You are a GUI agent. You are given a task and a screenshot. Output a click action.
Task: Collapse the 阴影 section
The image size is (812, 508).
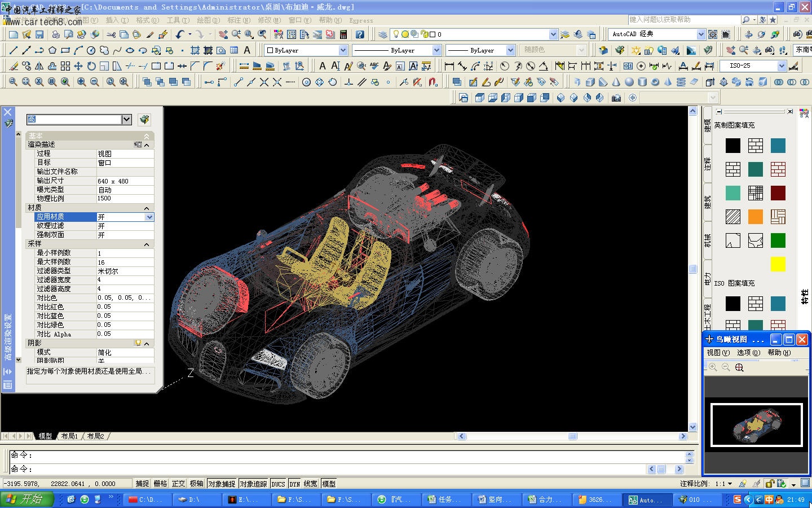[x=147, y=344]
